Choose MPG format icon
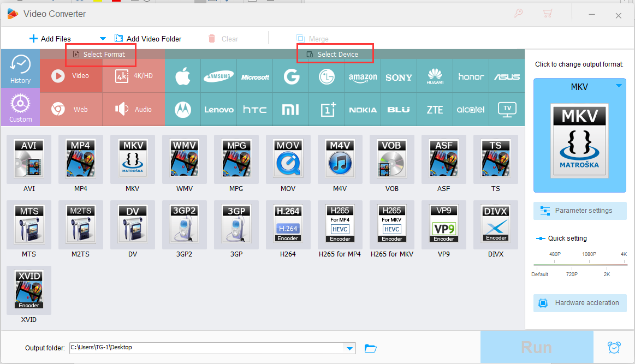 [x=236, y=159]
